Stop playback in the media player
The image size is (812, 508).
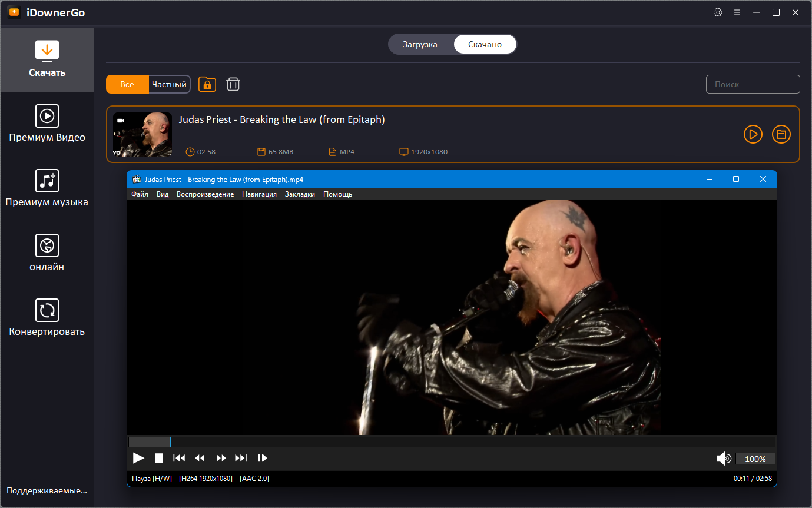(159, 458)
